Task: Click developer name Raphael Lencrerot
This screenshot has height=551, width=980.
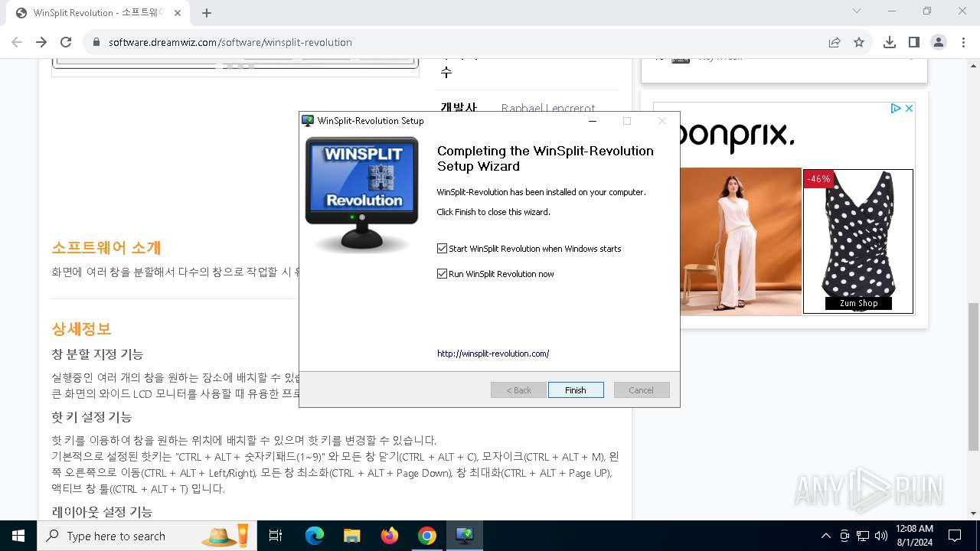Action: tap(548, 109)
